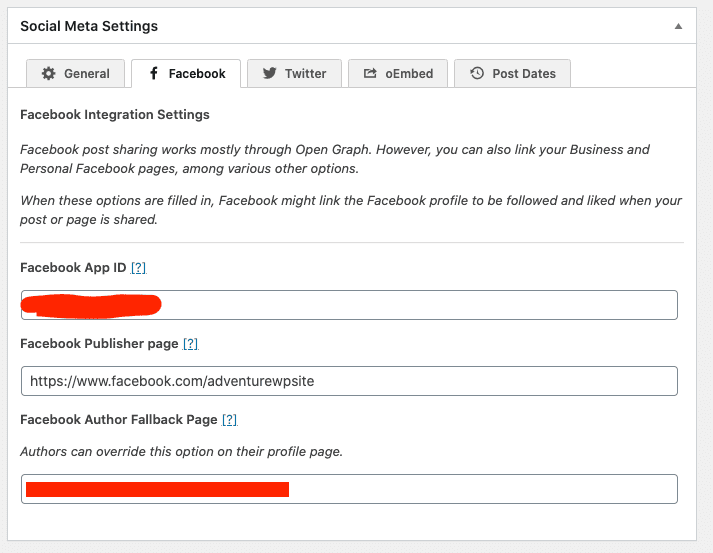Click 'Authors can override this option' note
This screenshot has height=553, width=713.
tap(181, 452)
